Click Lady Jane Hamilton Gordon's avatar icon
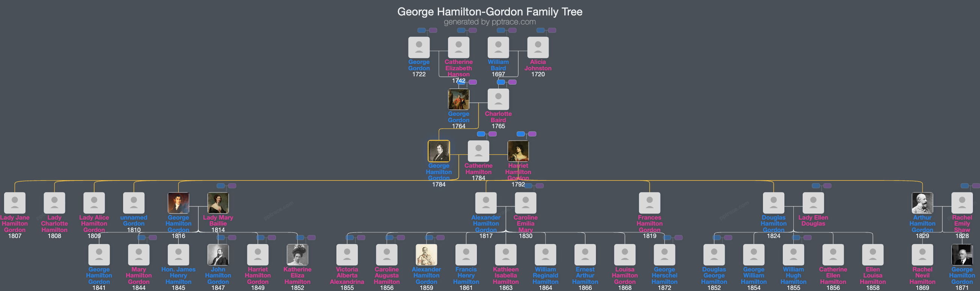980x291 pixels. 15,203
